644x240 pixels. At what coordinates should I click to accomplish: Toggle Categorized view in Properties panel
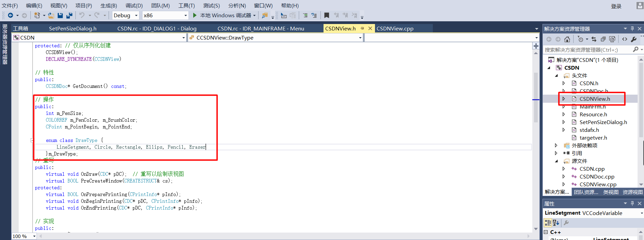(548, 223)
